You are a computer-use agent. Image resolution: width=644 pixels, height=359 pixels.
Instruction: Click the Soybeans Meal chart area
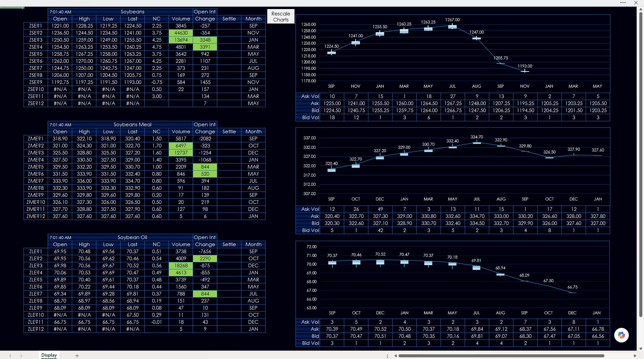(453, 166)
